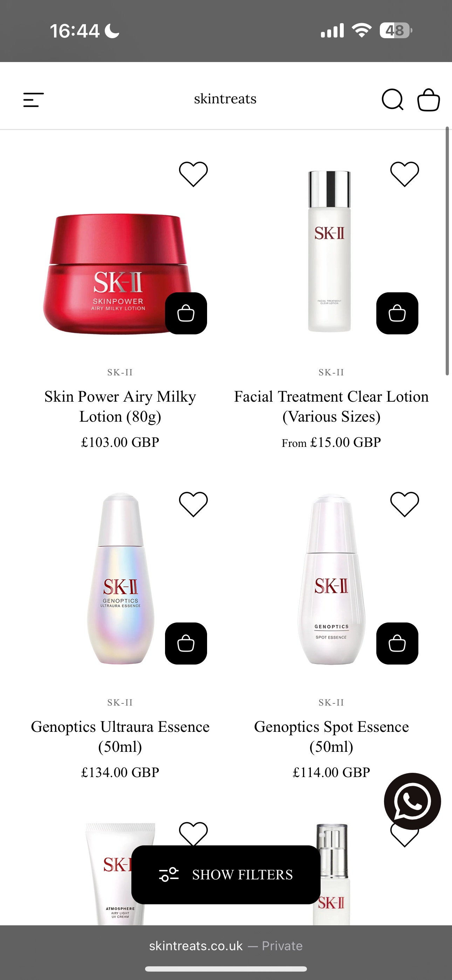Add Genoptics Spot Essence to bag

397,644
